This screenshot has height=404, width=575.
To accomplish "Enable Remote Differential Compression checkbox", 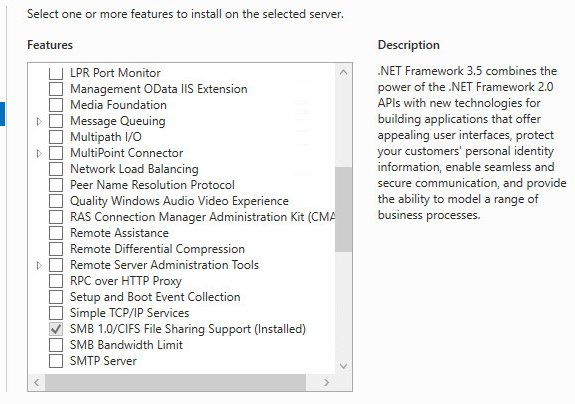I will (x=56, y=249).
